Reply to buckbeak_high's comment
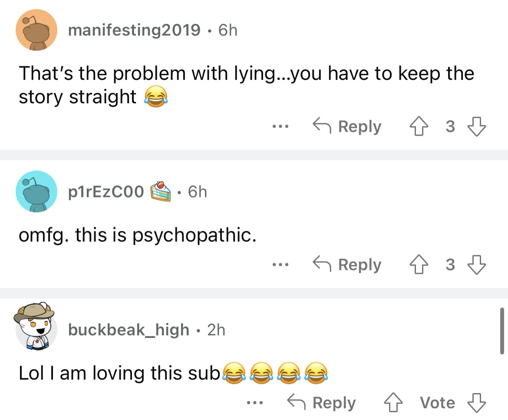 coord(322,403)
